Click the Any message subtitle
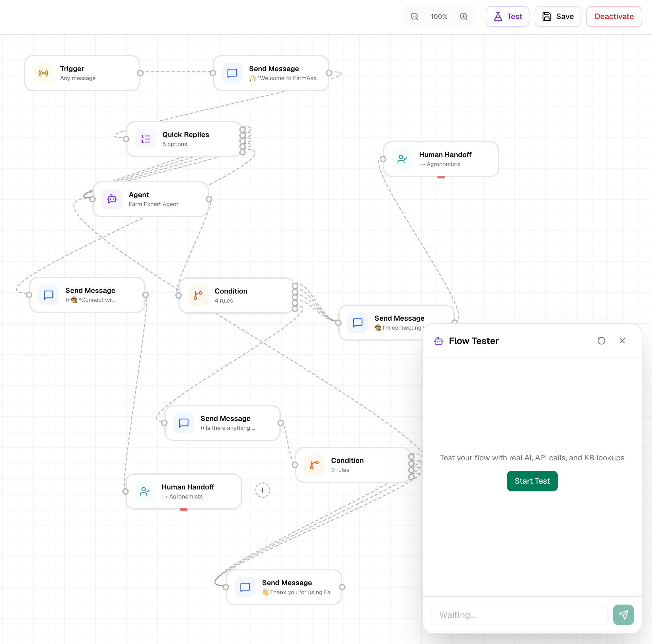This screenshot has width=652, height=644. coord(78,78)
